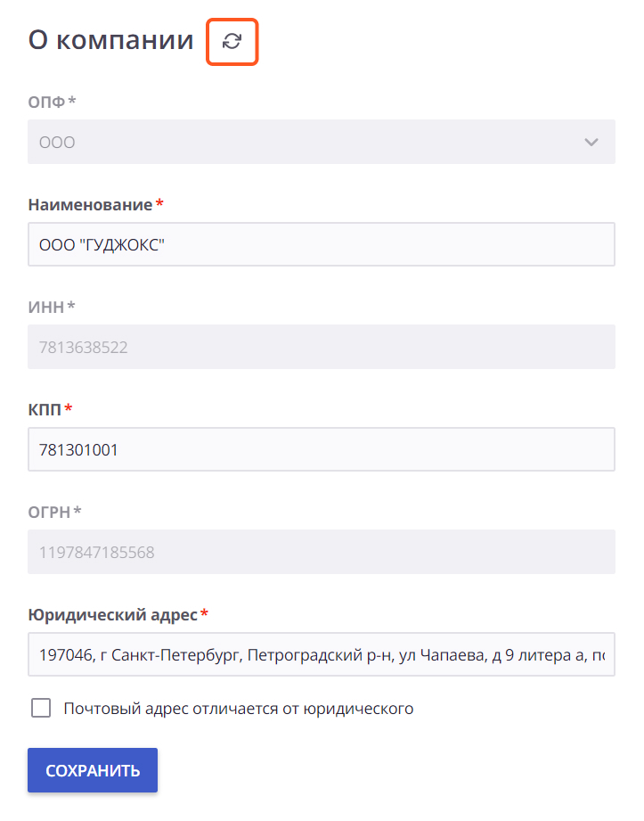
Task: Click the ИНН label above the field
Action: [46, 307]
